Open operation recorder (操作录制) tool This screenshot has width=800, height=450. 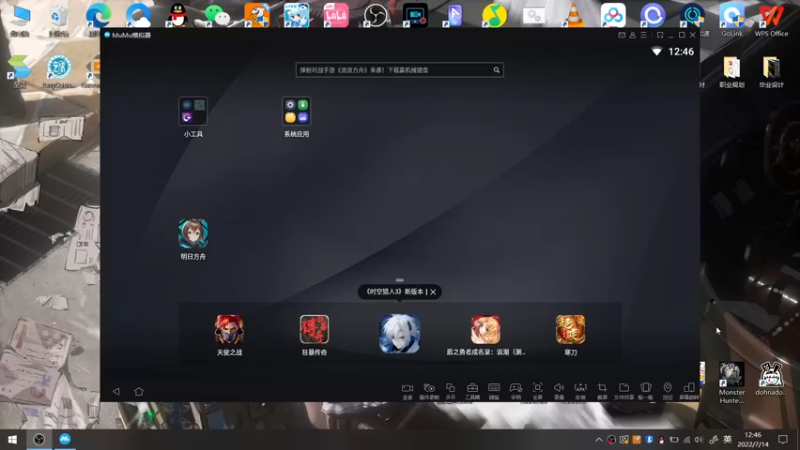pyautogui.click(x=429, y=388)
